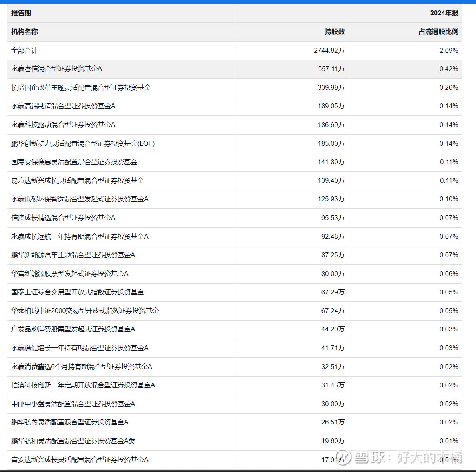Viewport: 476px width, 472px height.
Task: Select fund name 信澳科技创新一年定期开放混合型证券投资基金A
Action: point(83,385)
